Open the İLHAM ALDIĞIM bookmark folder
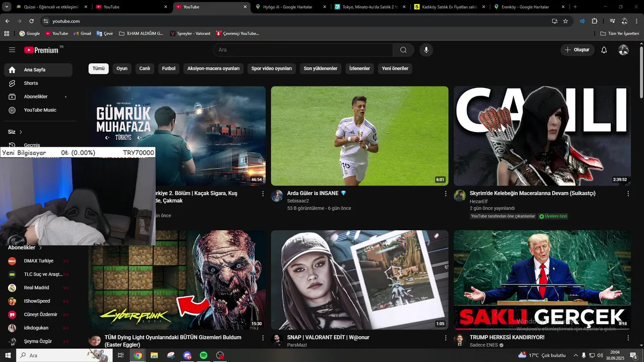 [x=141, y=34]
